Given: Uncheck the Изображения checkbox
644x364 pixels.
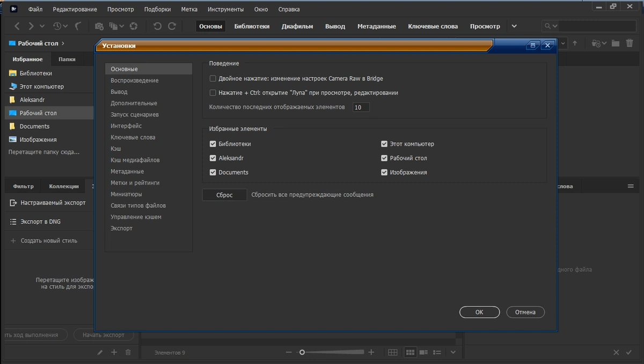Looking at the screenshot, I should tap(384, 172).
